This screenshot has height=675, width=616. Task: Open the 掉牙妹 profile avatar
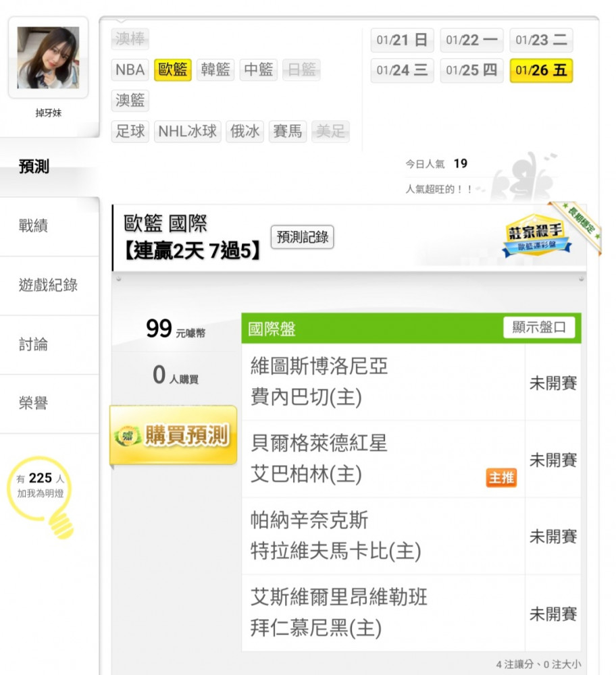[x=48, y=57]
